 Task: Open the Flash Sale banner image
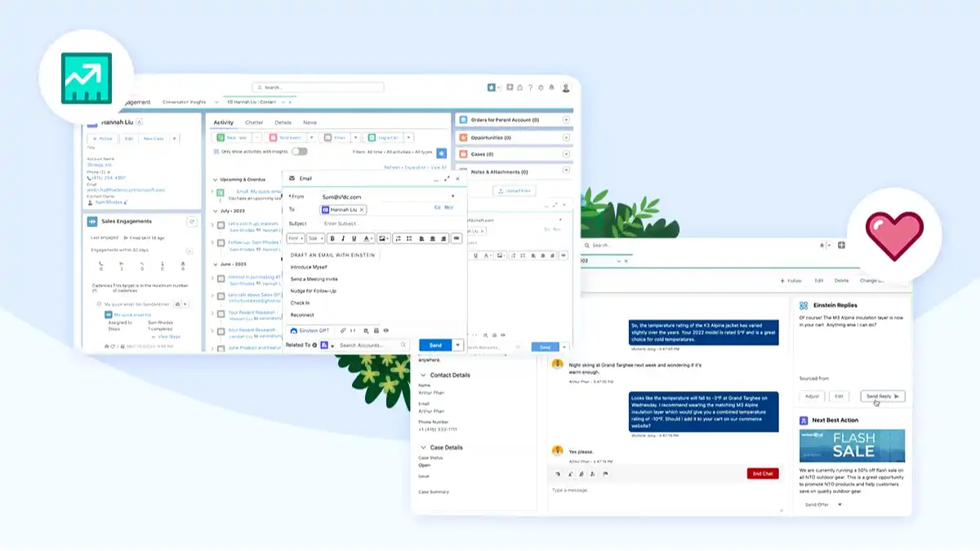[853, 446]
